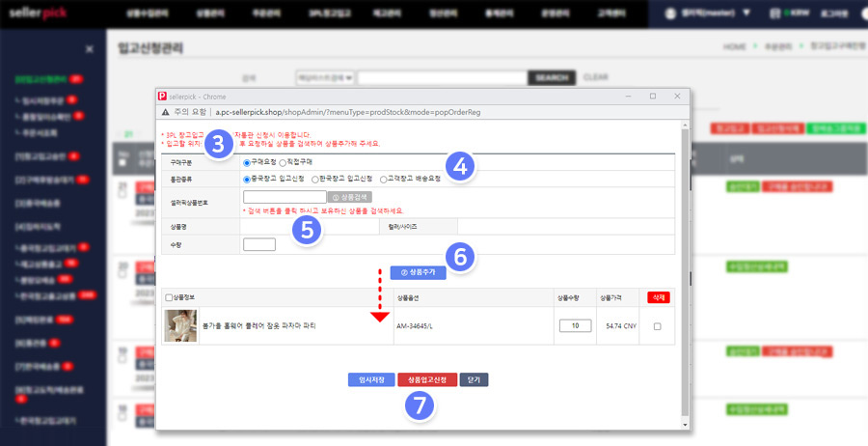Click the security warning icon in address bar
The image size is (868, 446).
coord(165,113)
